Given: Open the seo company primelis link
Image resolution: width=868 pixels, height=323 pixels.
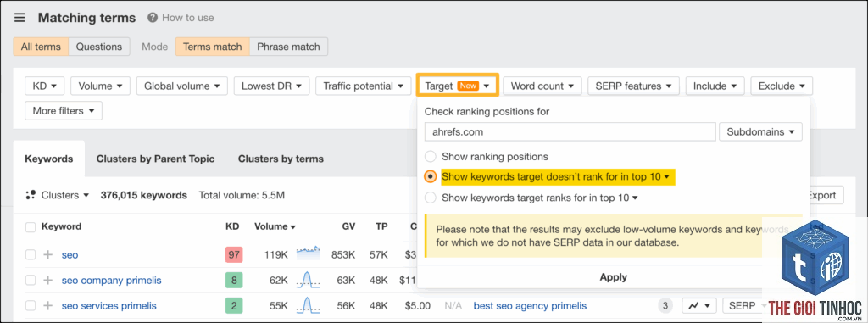Looking at the screenshot, I should point(111,281).
